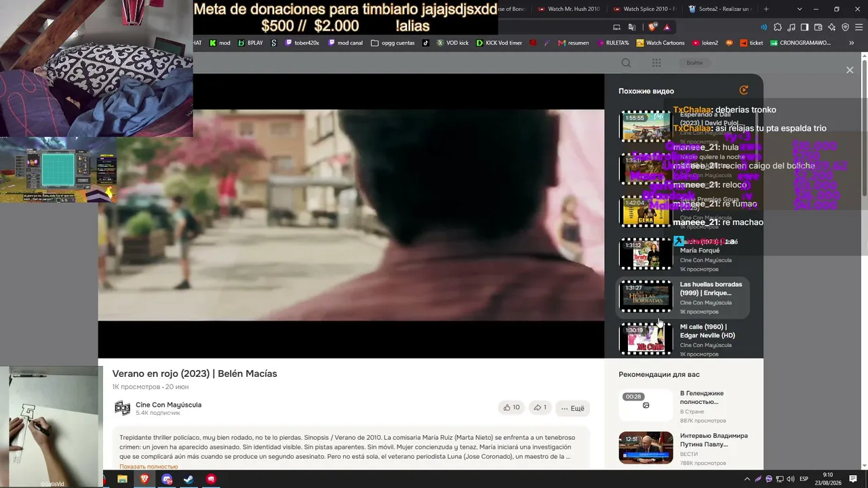
Task: Open the Brave Wallet icon
Action: [818, 27]
